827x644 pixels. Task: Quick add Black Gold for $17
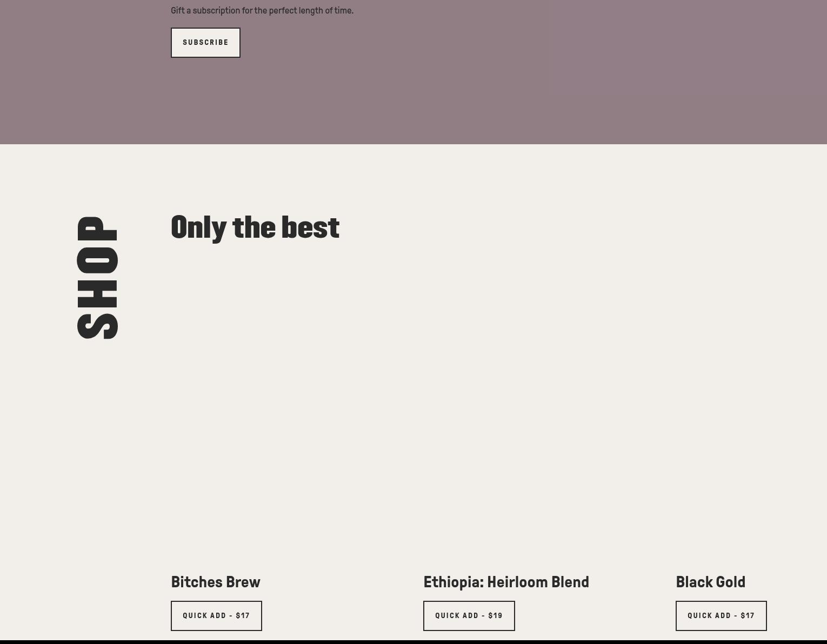click(x=721, y=616)
